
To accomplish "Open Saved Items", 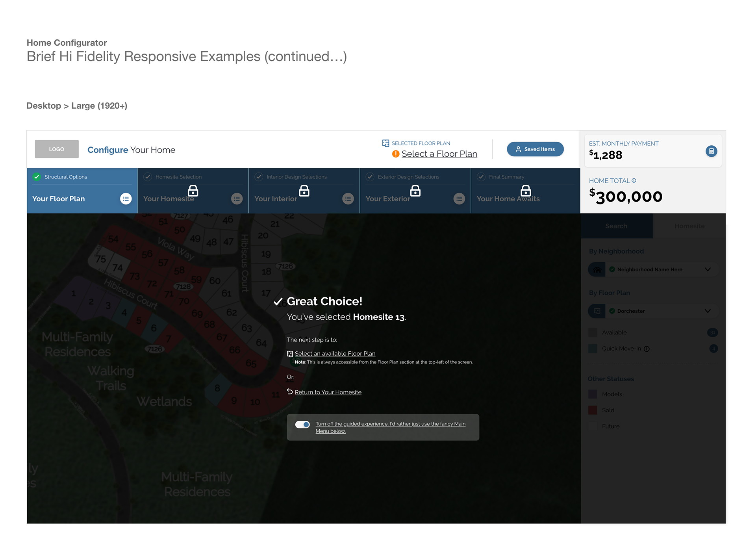I will tap(535, 149).
